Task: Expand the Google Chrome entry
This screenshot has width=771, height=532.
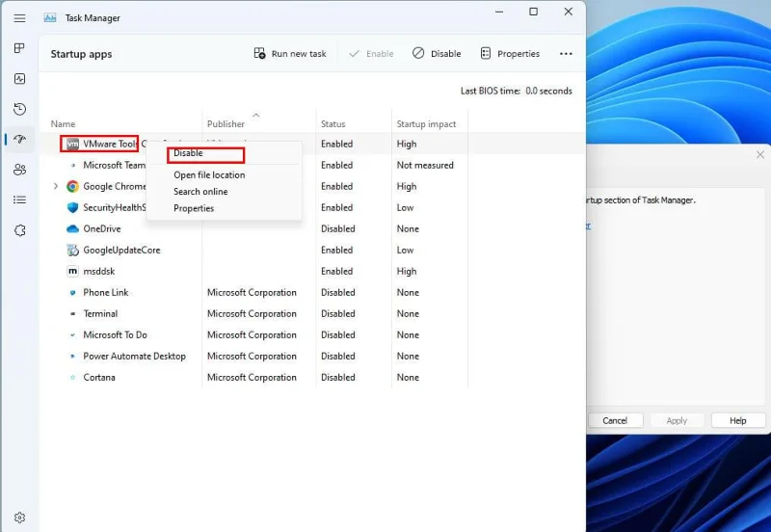Action: click(x=56, y=186)
